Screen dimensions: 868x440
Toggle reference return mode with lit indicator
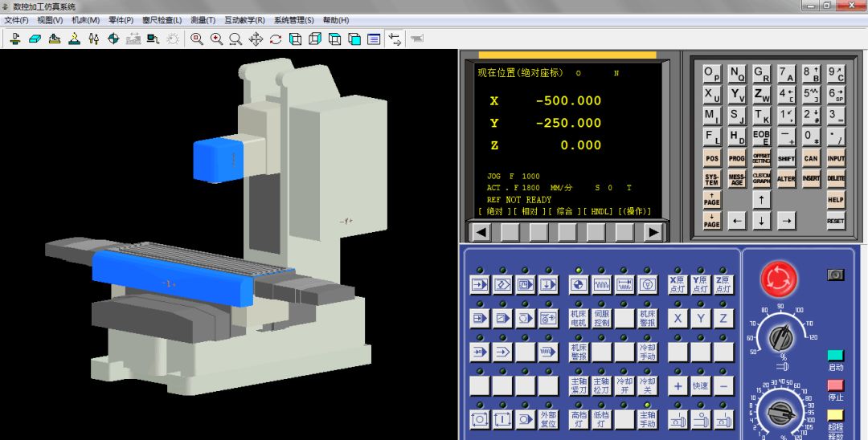[x=579, y=285]
